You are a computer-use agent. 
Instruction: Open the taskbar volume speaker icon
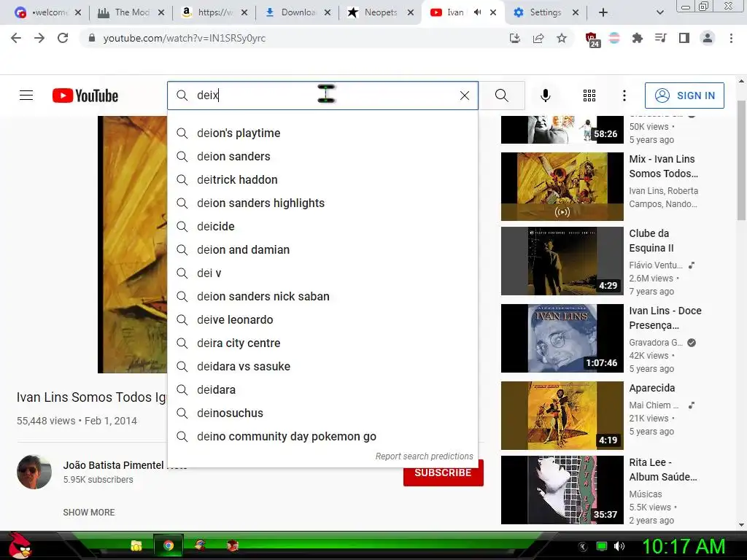pos(619,546)
